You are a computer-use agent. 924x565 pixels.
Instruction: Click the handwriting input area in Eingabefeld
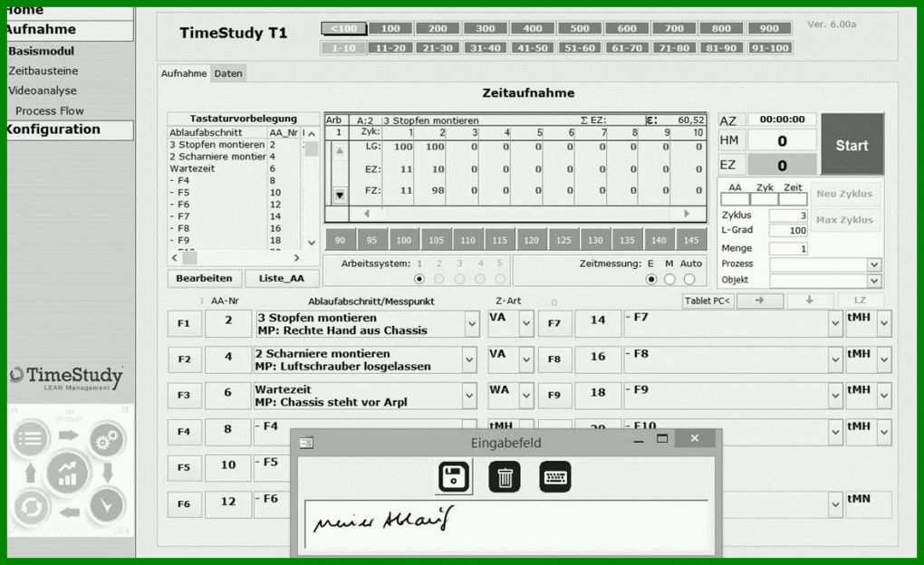click(x=506, y=524)
